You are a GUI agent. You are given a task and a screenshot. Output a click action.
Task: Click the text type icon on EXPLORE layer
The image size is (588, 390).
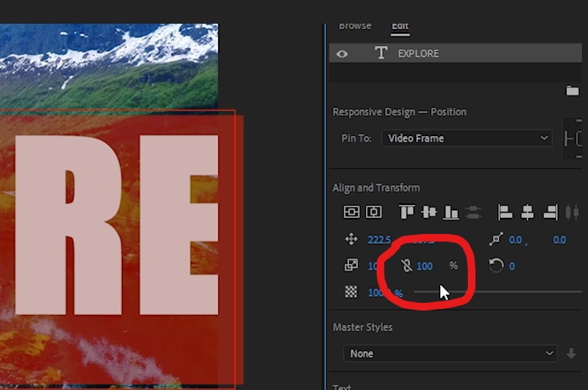click(x=381, y=53)
